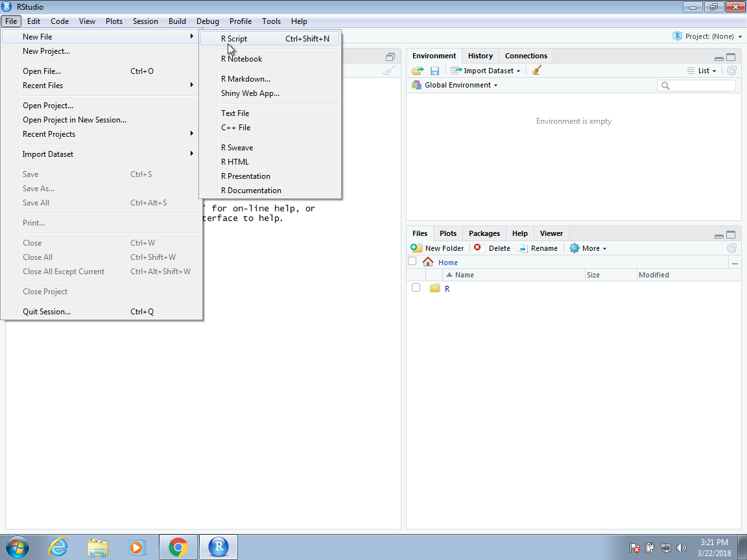Refresh the Files pane listing
The height and width of the screenshot is (560, 747).
[731, 248]
